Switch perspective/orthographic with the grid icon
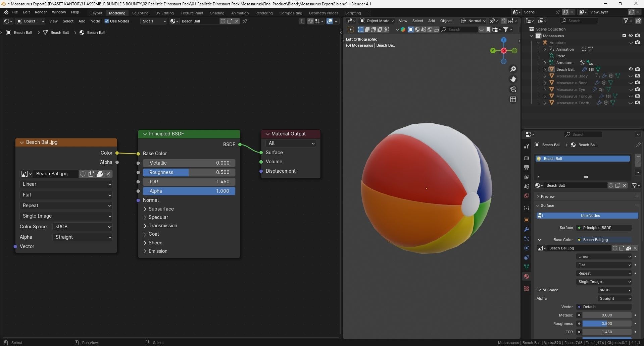The width and height of the screenshot is (644, 346). [513, 99]
